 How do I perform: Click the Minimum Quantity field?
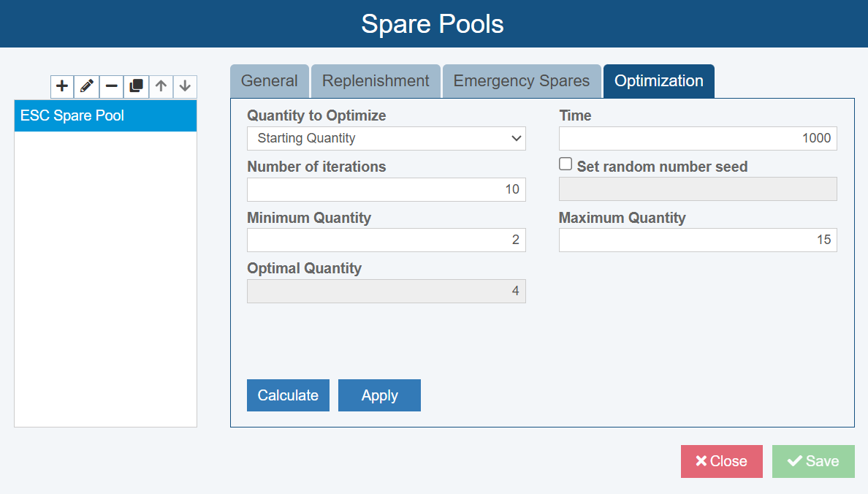tap(386, 240)
